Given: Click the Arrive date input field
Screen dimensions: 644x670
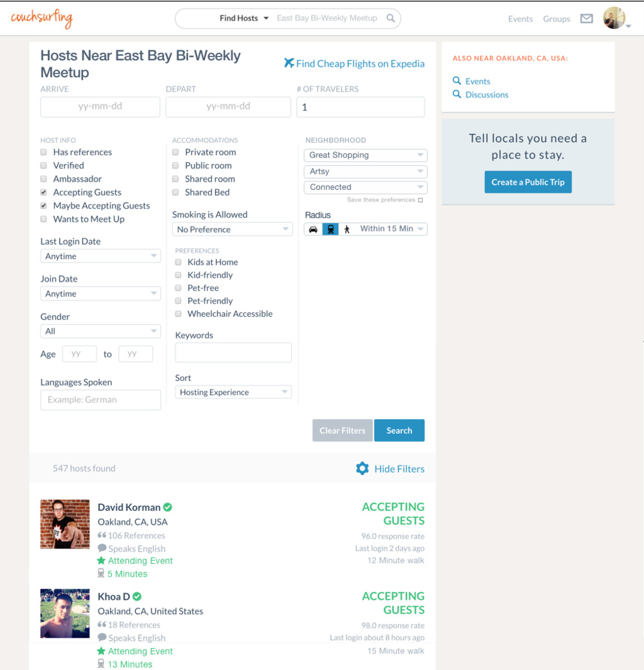Looking at the screenshot, I should click(x=100, y=107).
